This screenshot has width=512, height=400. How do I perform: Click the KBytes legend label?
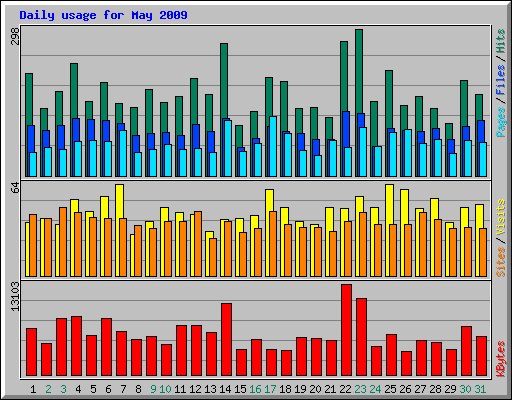pos(501,359)
